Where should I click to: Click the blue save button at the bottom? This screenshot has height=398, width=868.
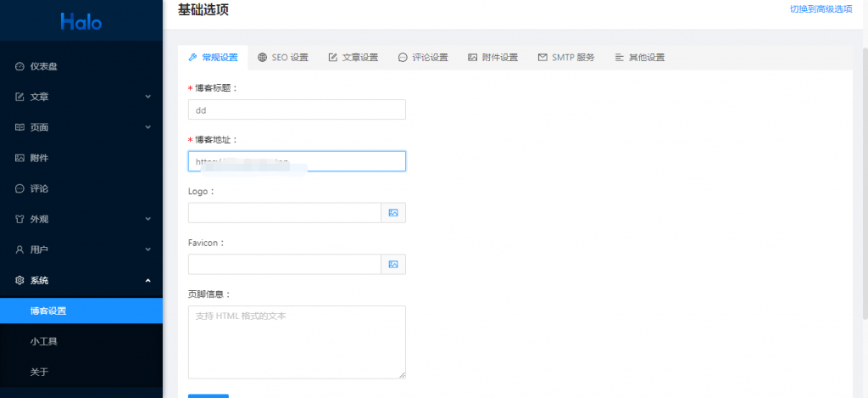point(209,395)
